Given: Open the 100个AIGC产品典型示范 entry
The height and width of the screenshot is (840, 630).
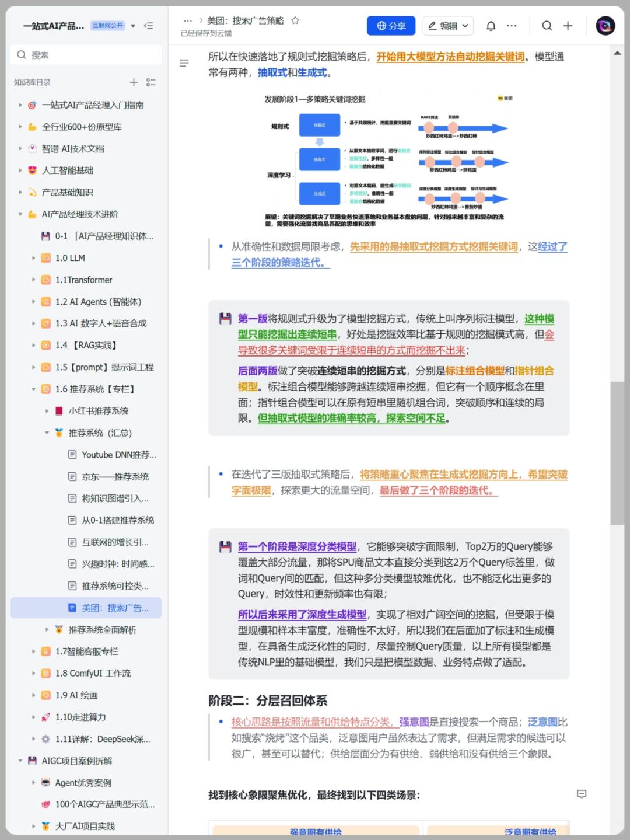Looking at the screenshot, I should (105, 804).
